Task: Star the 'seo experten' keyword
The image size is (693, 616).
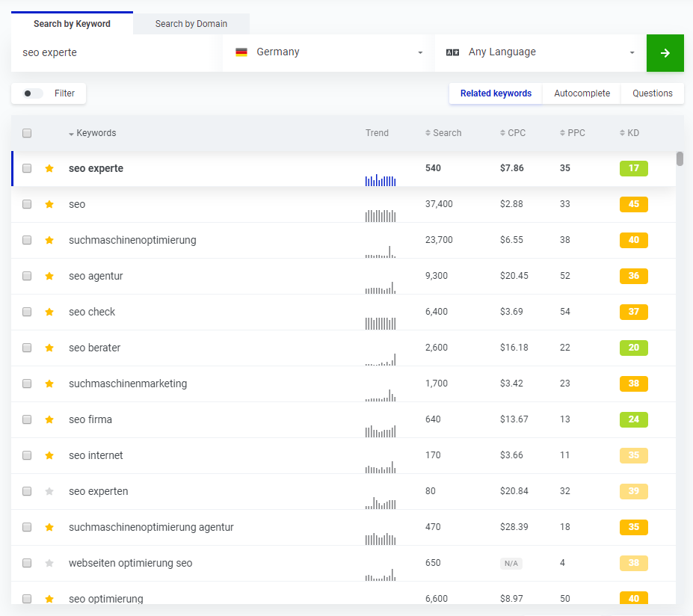Action: (x=49, y=491)
